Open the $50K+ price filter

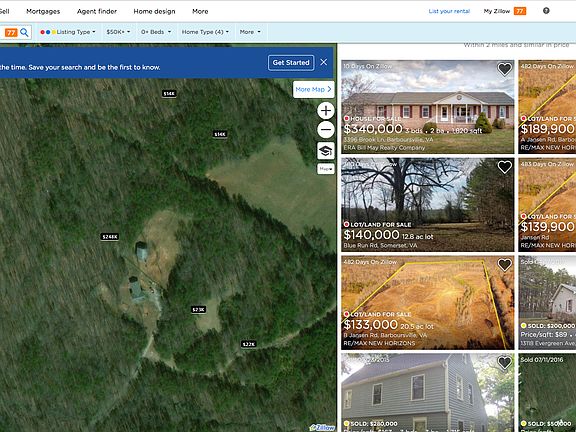pos(118,32)
